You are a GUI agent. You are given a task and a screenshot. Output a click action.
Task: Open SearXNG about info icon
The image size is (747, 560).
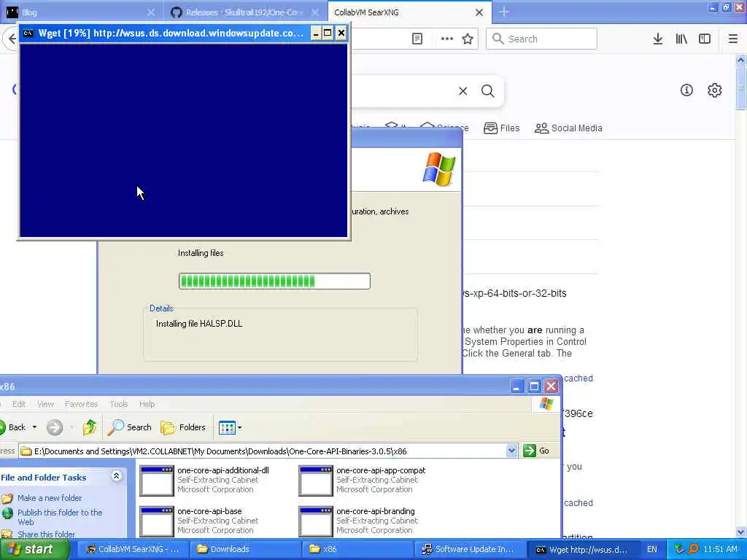pyautogui.click(x=686, y=90)
